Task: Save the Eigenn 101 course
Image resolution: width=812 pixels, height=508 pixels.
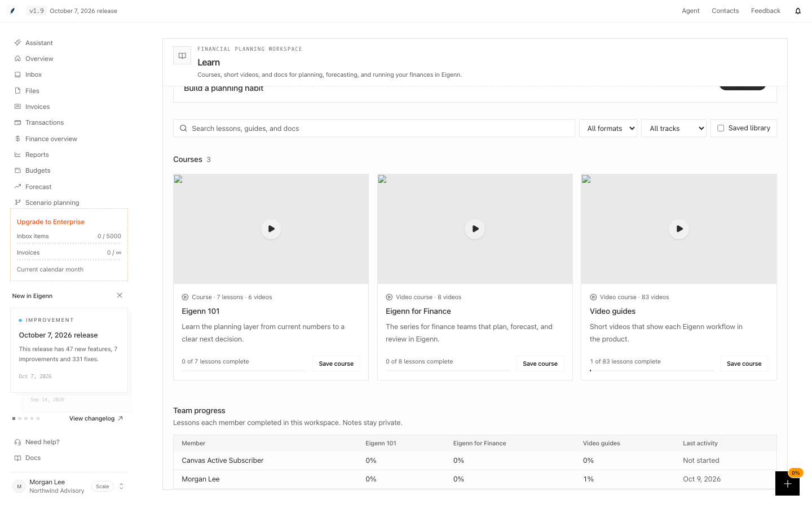Action: click(x=336, y=364)
